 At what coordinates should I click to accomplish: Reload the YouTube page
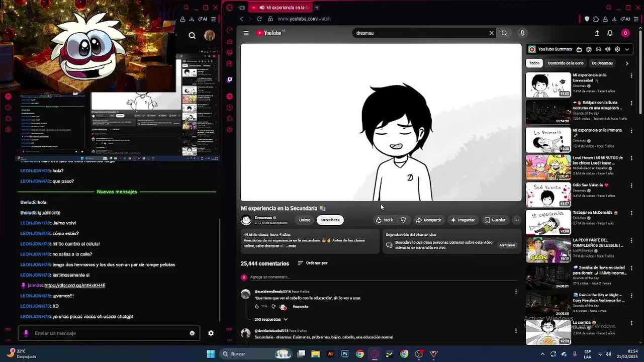tap(259, 19)
